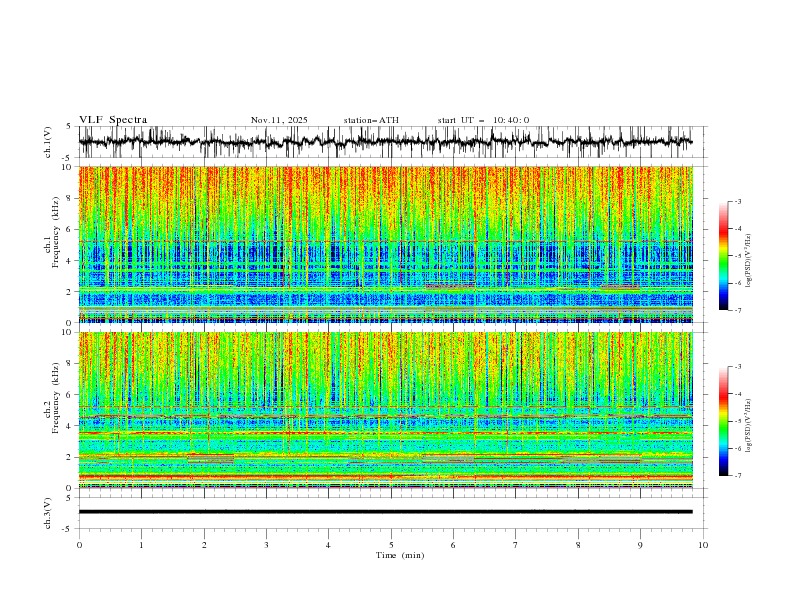Click the 'Time (min)' axis title
Viewport: 792px width, 612px height.
click(x=400, y=555)
